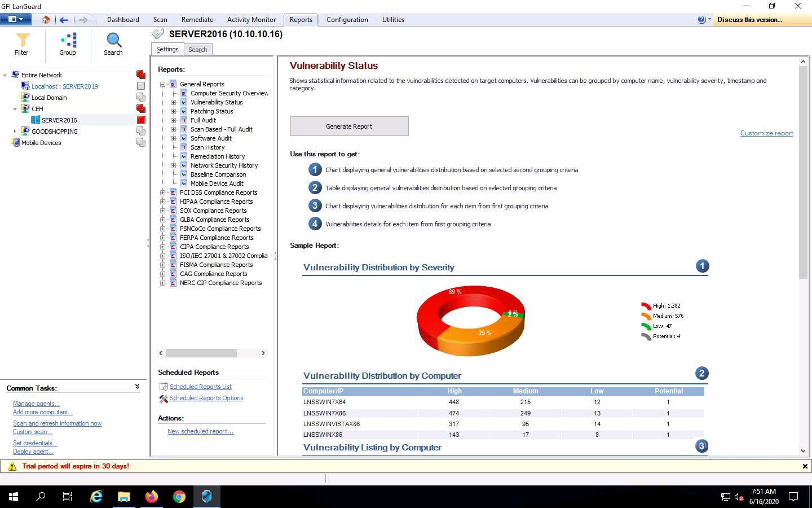Expand PCI DSS Compliance Reports
Screen dimensions: 812x508
pos(163,192)
